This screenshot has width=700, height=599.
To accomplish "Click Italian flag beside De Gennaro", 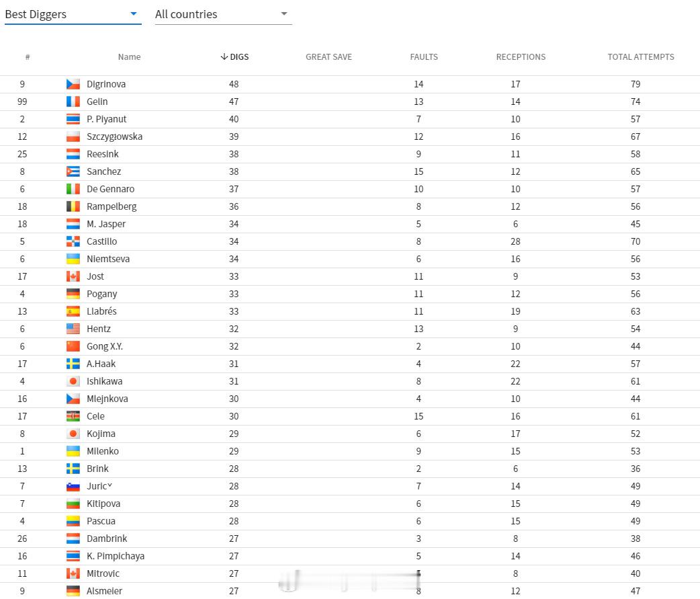I will 73,189.
